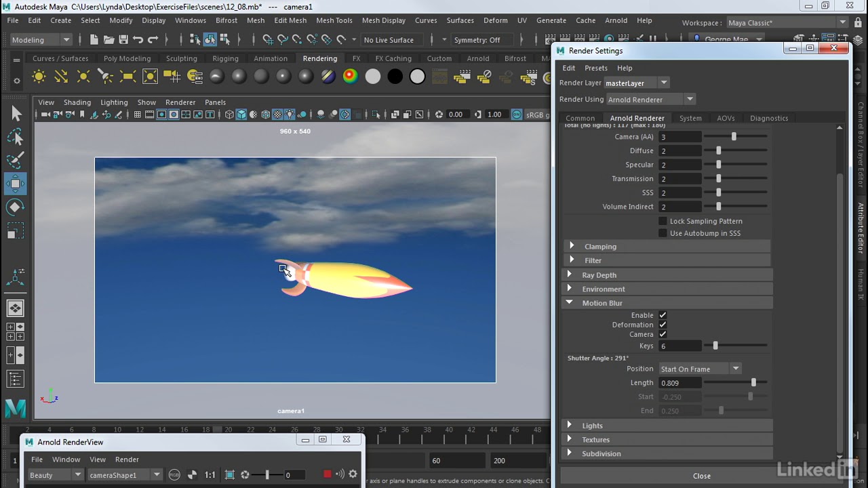Toggle the Camera motion blur checkbox
This screenshot has width=868, height=488.
(663, 334)
